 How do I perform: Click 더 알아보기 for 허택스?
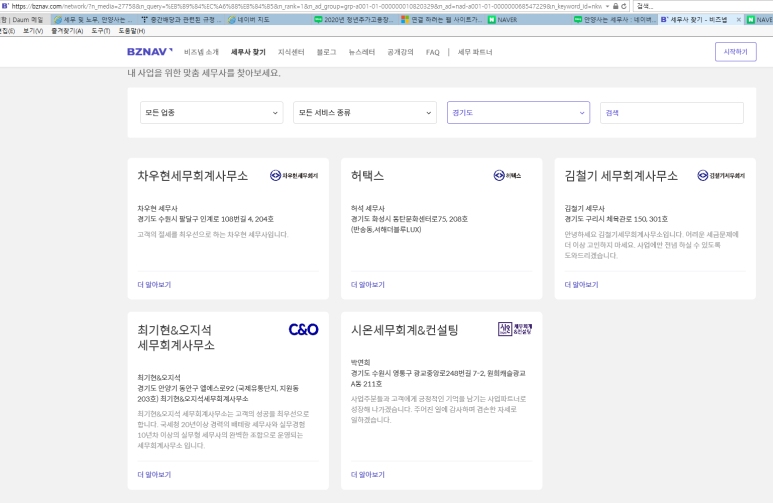pos(368,285)
